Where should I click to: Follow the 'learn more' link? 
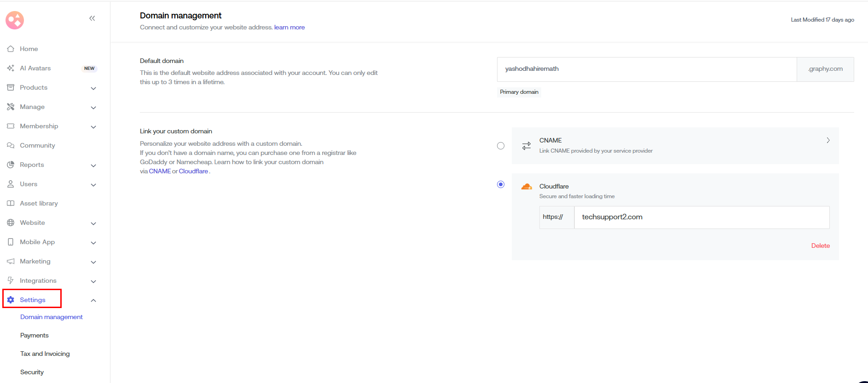pos(289,27)
